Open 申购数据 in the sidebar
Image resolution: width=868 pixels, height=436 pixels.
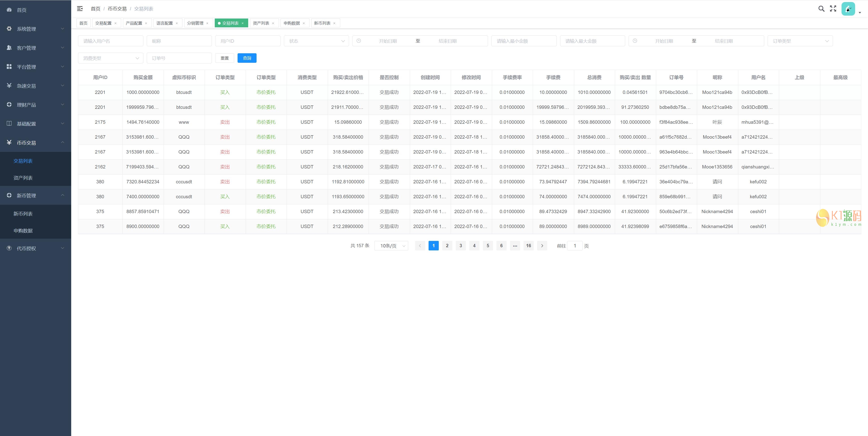(x=23, y=231)
